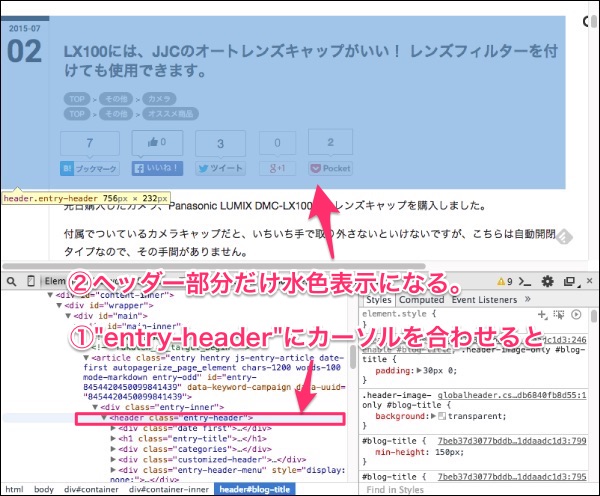This screenshot has width=600, height=496.
Task: Click Hatena Bookmark share button
Action: coord(90,168)
